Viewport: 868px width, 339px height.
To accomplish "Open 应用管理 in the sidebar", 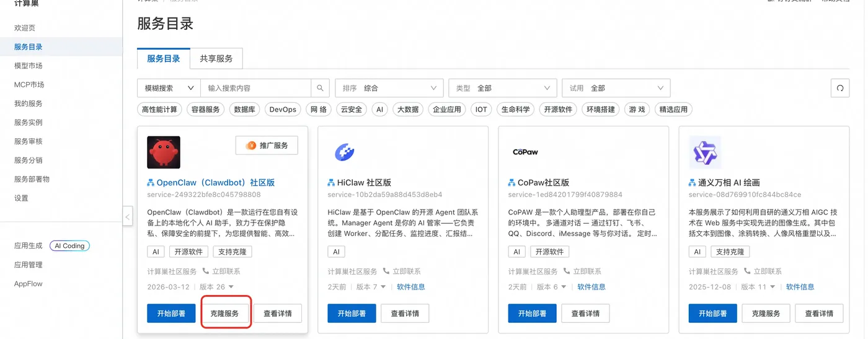I will 29,265.
